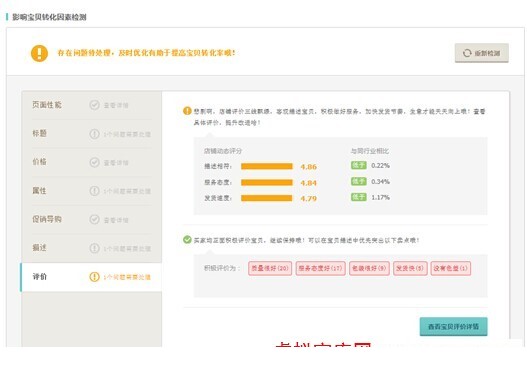Click orange warning icon beside store rating message

[x=187, y=111]
